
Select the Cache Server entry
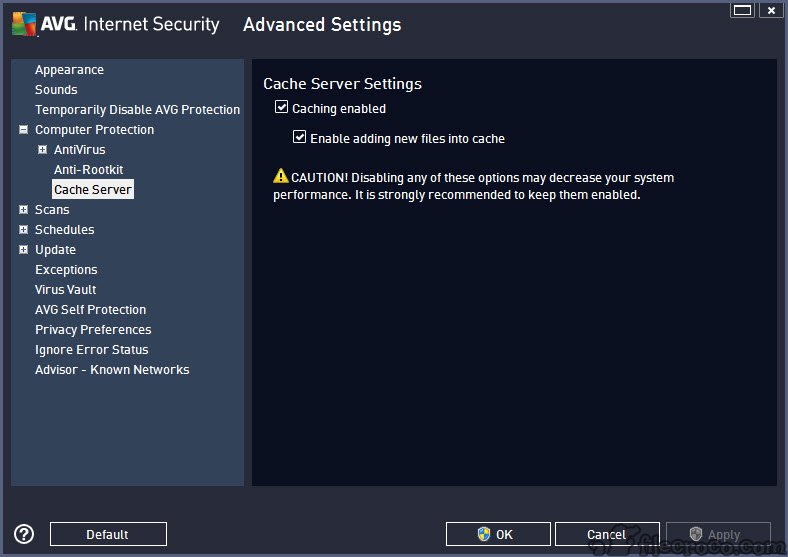pos(93,190)
